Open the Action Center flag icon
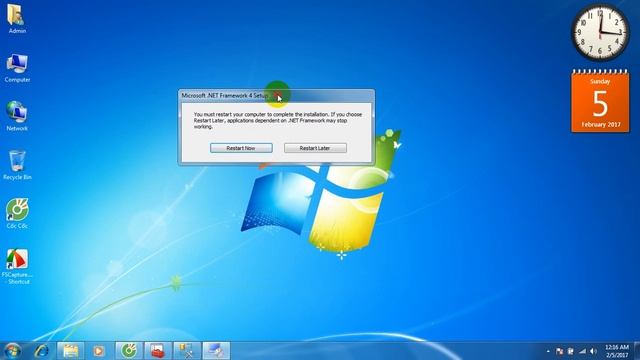 [x=560, y=351]
